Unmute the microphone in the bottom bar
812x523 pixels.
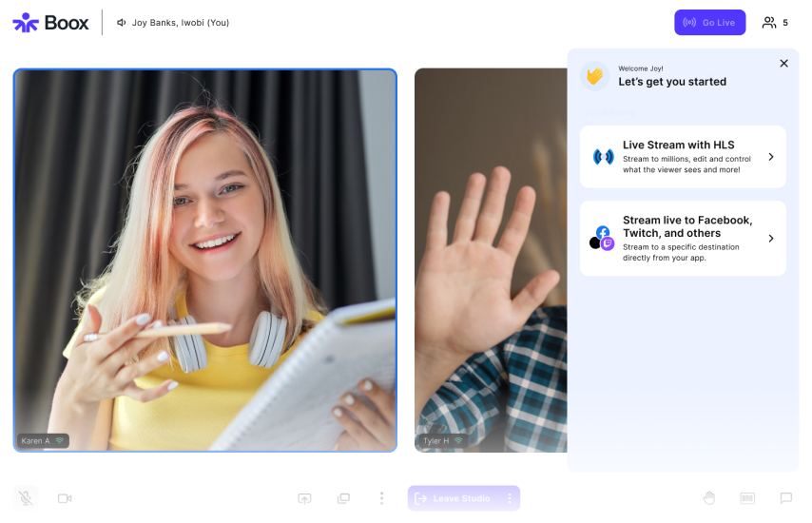(x=26, y=497)
